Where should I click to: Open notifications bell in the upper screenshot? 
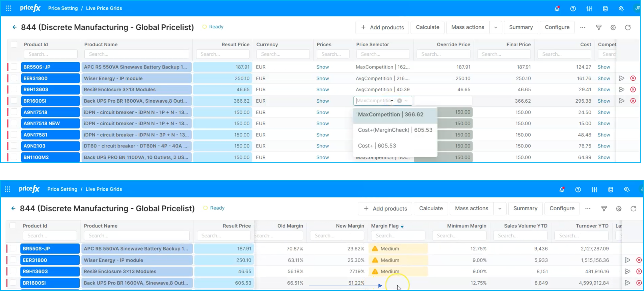(557, 8)
